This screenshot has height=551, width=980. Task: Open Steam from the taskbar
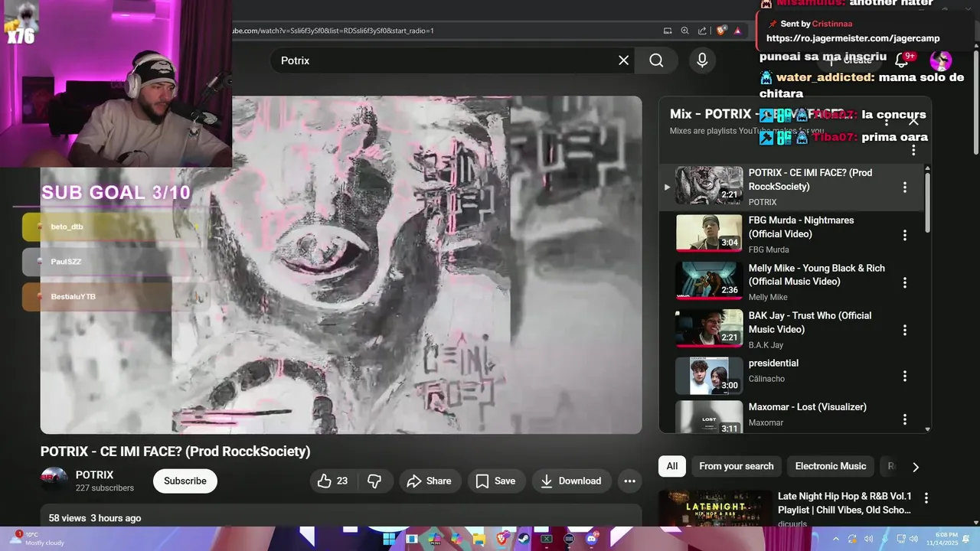pyautogui.click(x=524, y=539)
